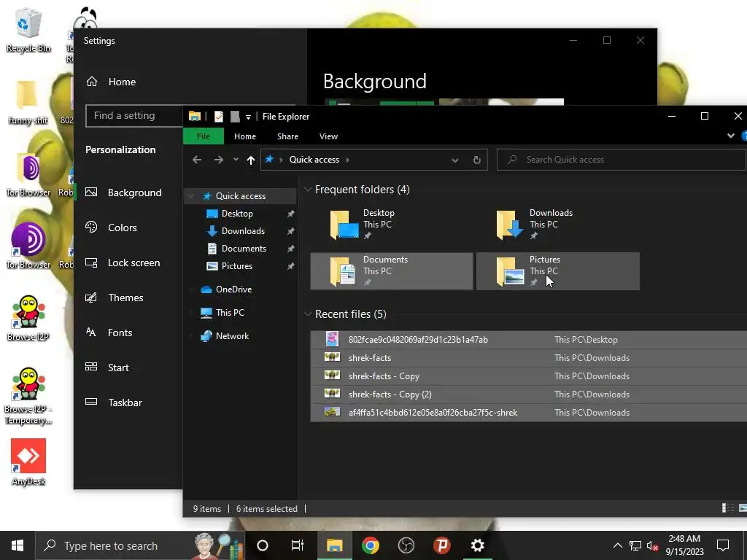
Task: Open the funny shit desktop folder
Action: click(x=28, y=103)
